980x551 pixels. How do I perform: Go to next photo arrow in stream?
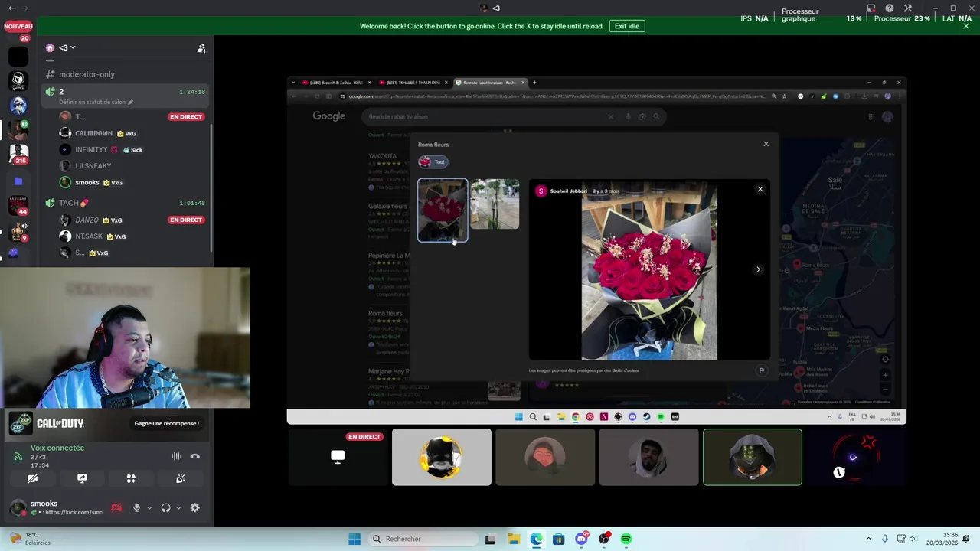click(x=758, y=269)
